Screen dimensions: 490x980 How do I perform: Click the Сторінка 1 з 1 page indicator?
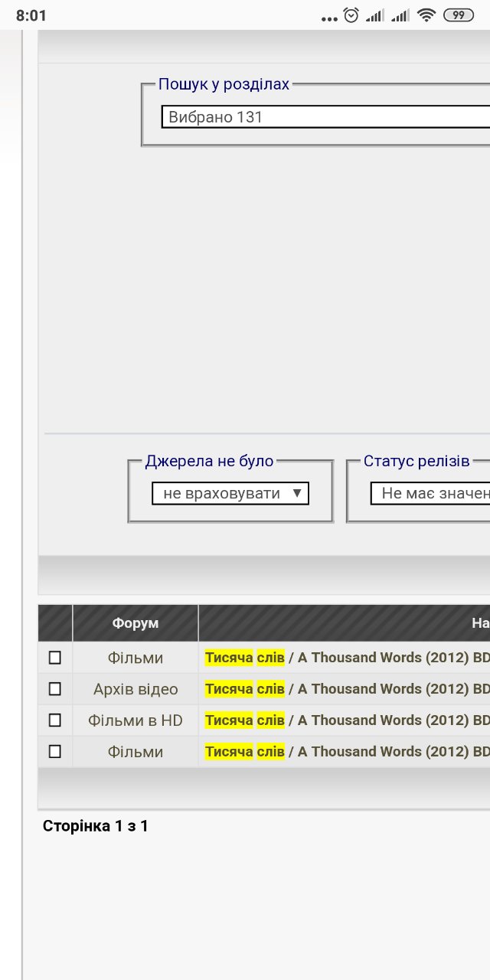[x=96, y=826]
